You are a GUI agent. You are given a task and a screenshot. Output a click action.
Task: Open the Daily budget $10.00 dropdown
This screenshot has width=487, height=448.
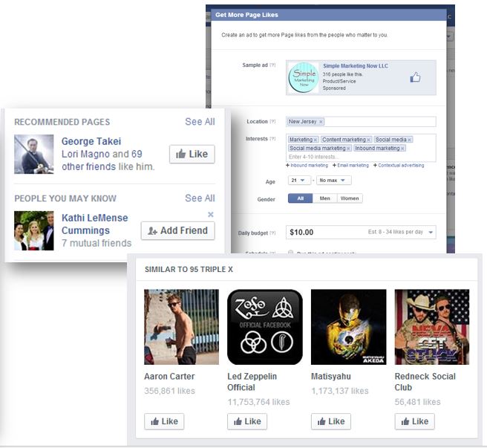click(x=361, y=233)
